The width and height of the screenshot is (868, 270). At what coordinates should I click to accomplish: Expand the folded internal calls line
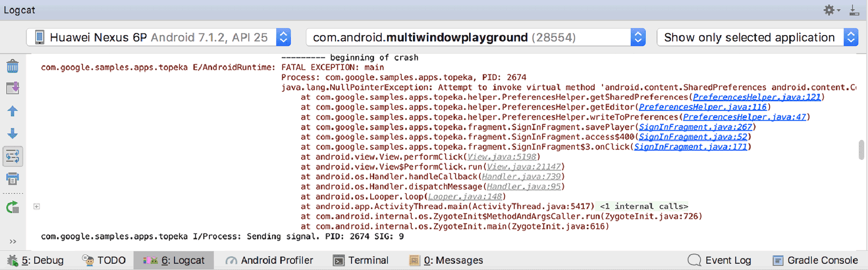(x=37, y=206)
